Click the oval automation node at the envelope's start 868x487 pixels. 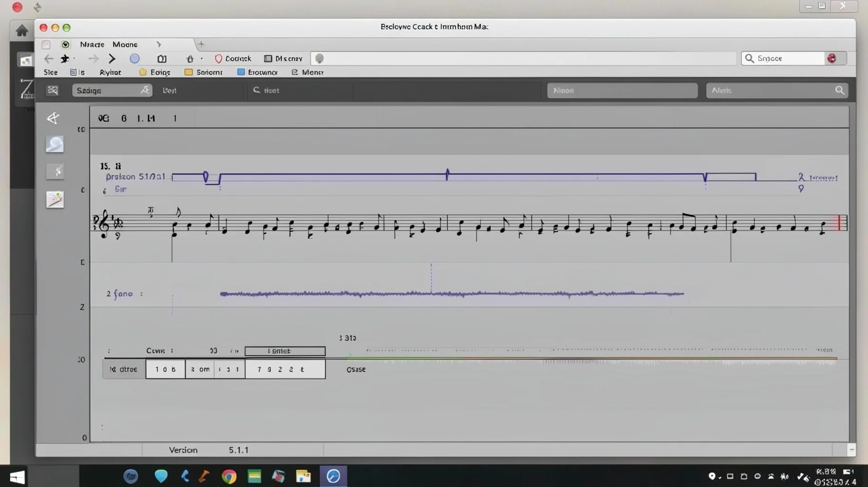pos(206,177)
